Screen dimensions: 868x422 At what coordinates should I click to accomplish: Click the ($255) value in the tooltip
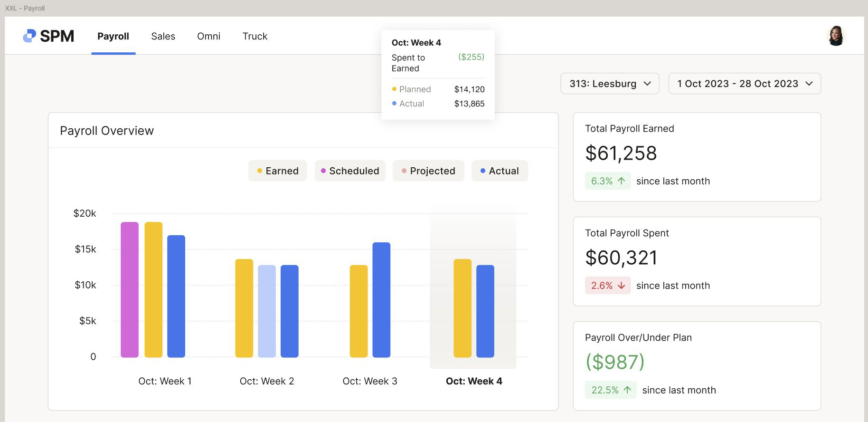(x=472, y=57)
